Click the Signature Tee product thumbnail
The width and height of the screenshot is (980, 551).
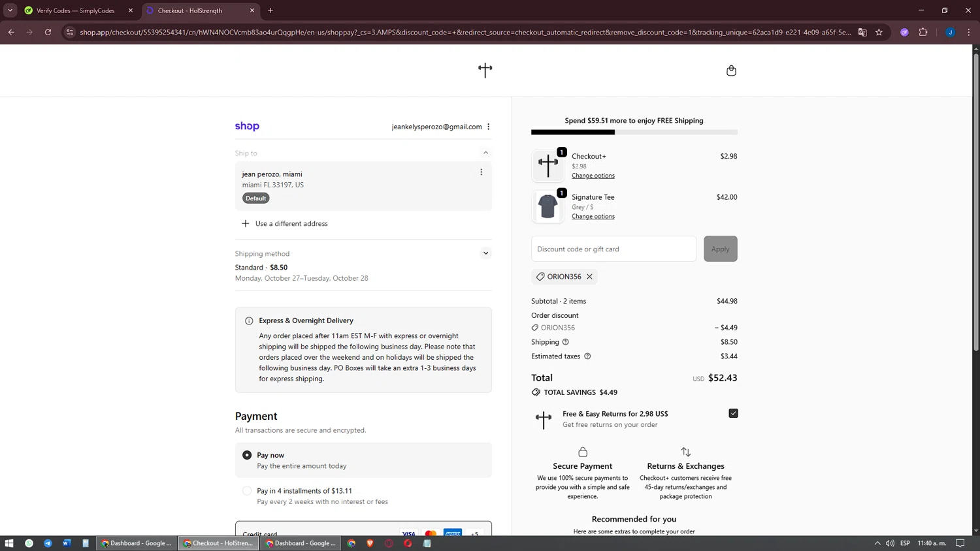(547, 206)
